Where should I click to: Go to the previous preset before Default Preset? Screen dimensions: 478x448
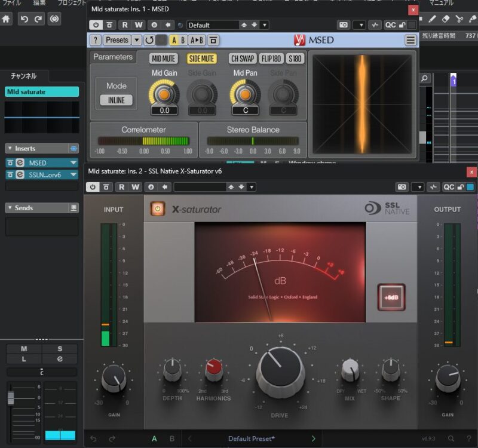pos(189,438)
